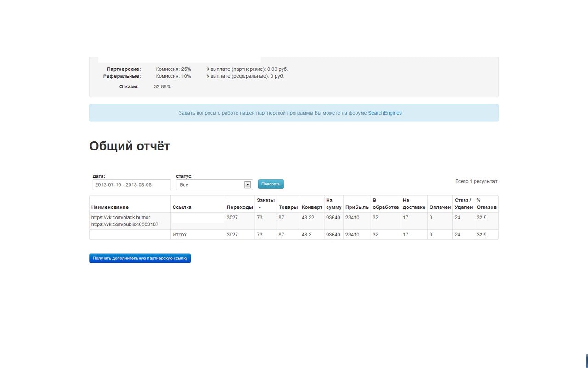This screenshot has height=368, width=588.
Task: Sort table by Ссылка column header
Action: coord(182,207)
